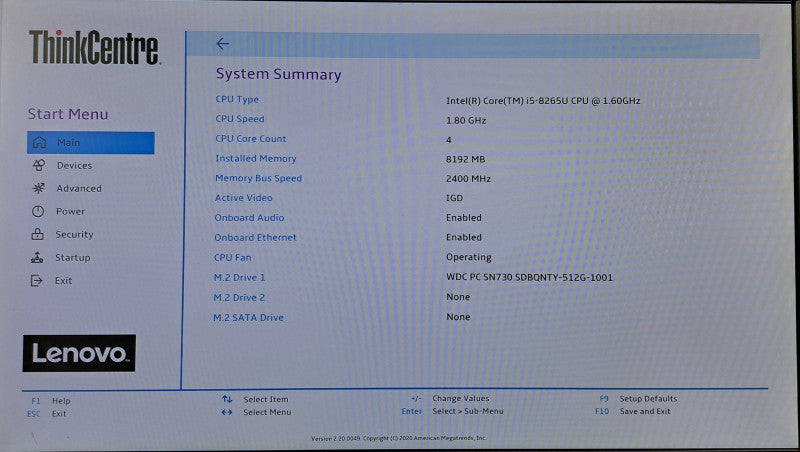
Task: Click the Onboard Audio label
Action: pos(249,218)
